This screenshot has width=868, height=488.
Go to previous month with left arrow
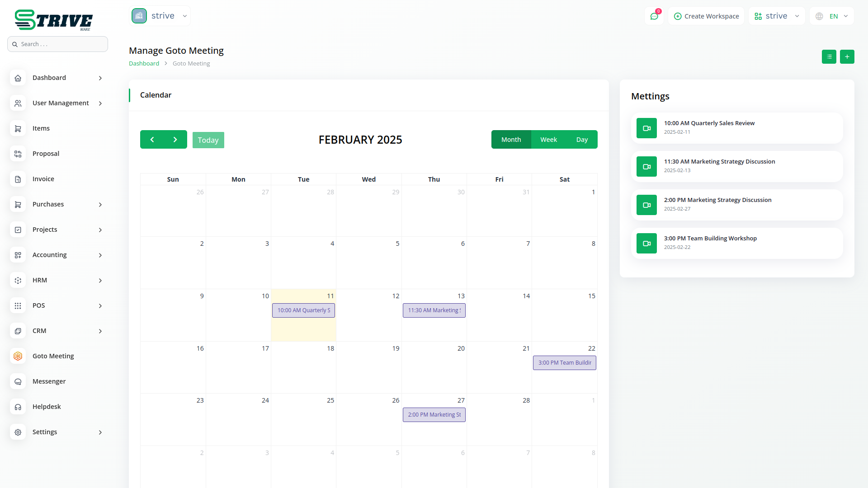click(152, 140)
